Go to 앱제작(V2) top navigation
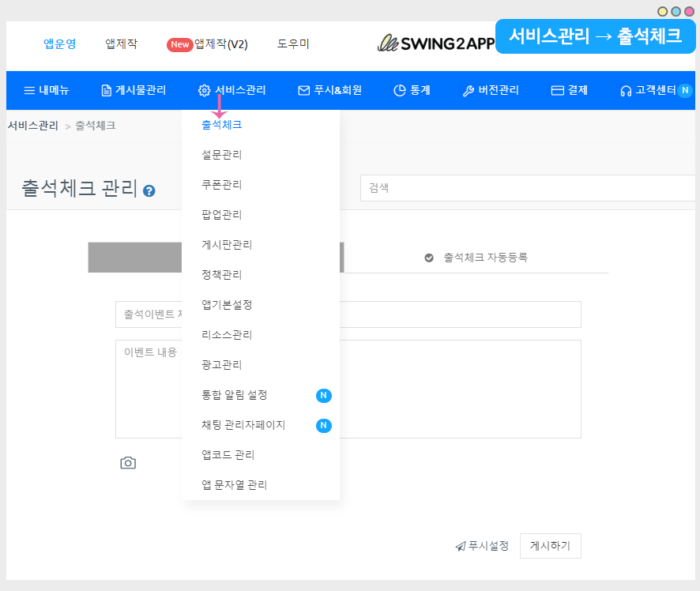The image size is (700, 591). click(208, 44)
